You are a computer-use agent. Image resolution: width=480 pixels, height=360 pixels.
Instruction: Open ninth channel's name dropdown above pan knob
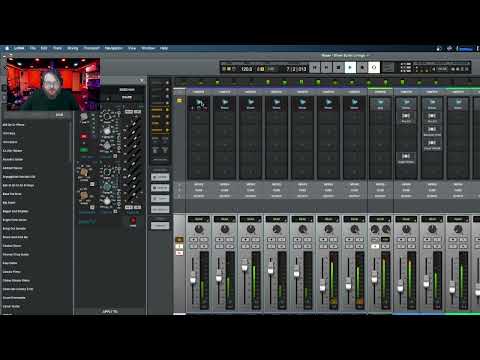[x=406, y=219]
